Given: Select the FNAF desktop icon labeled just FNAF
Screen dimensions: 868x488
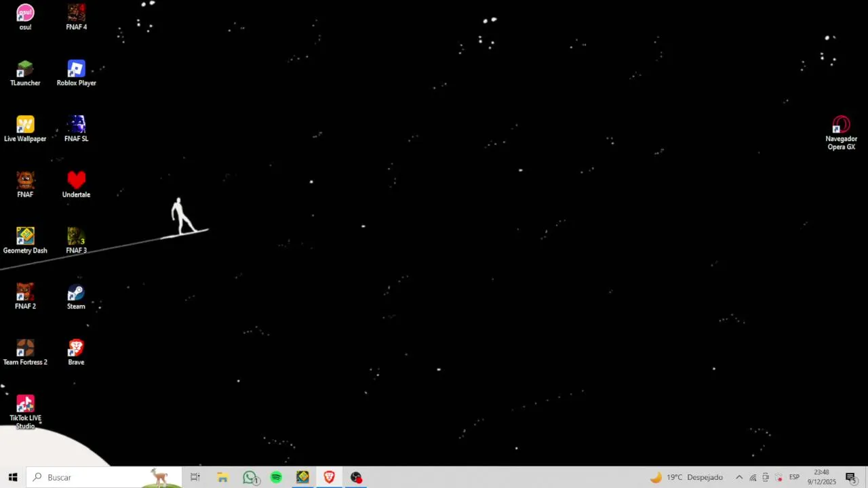Looking at the screenshot, I should pos(25,184).
